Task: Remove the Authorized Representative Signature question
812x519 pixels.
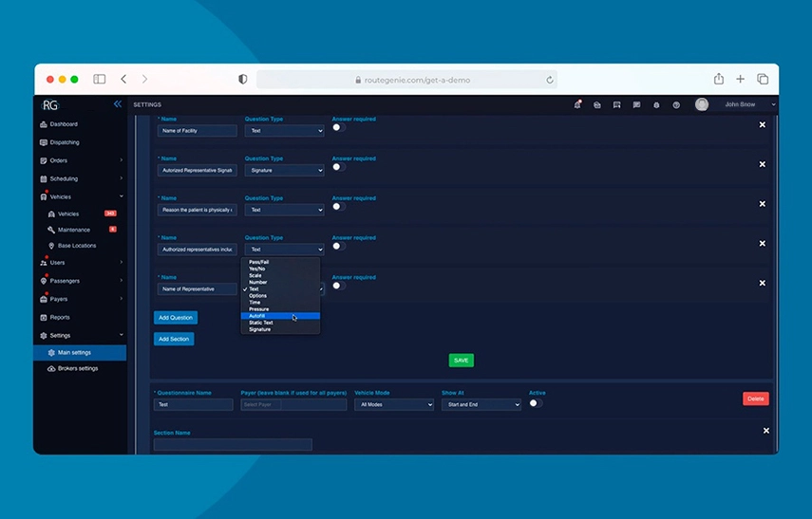Action: point(763,164)
